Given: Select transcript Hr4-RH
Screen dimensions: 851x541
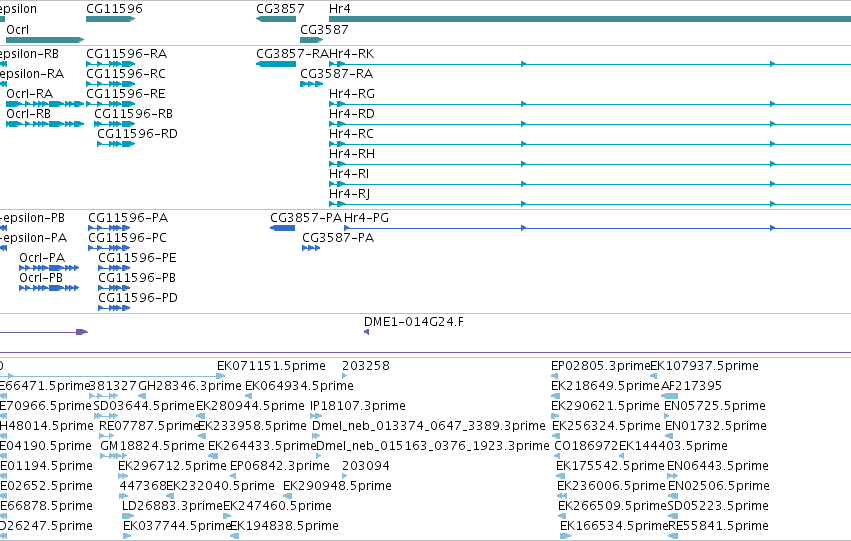Looking at the screenshot, I should pyautogui.click(x=352, y=154).
